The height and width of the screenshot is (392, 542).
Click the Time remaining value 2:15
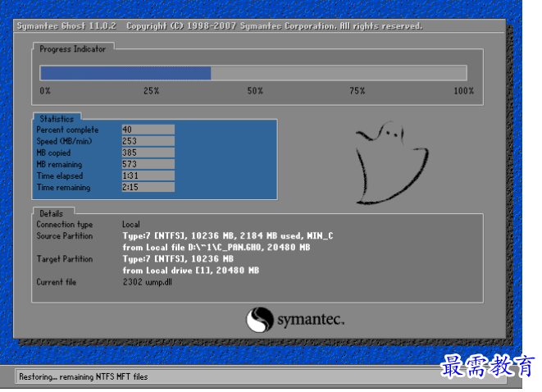(148, 187)
